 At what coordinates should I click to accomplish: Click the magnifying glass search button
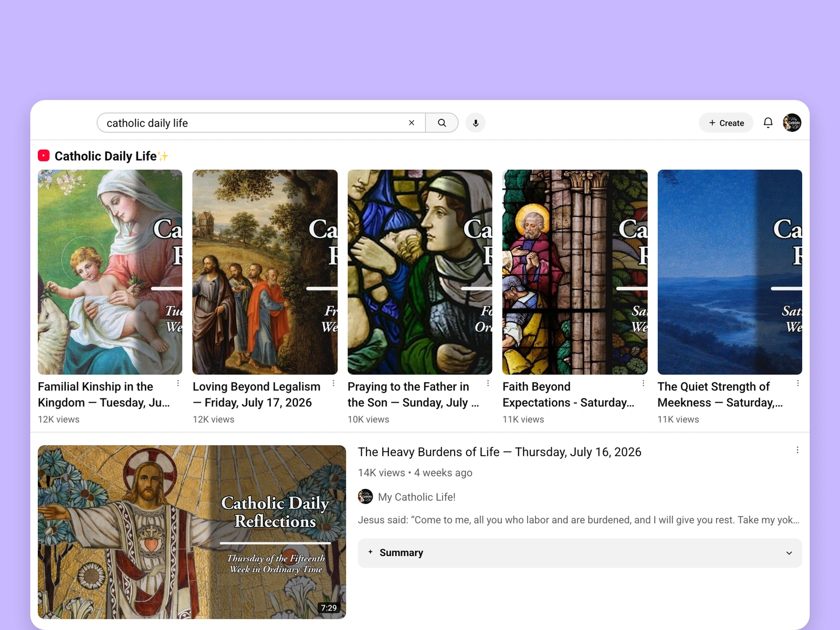[x=442, y=123]
